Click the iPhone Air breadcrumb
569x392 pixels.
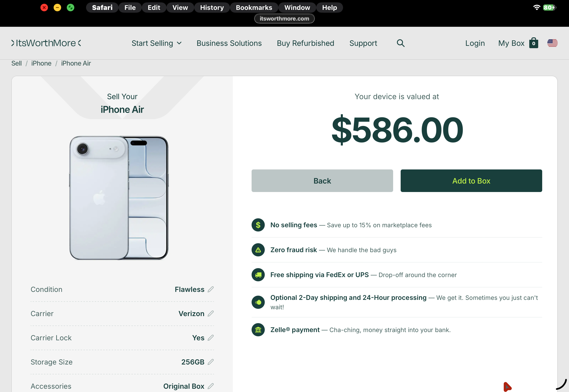click(x=76, y=63)
